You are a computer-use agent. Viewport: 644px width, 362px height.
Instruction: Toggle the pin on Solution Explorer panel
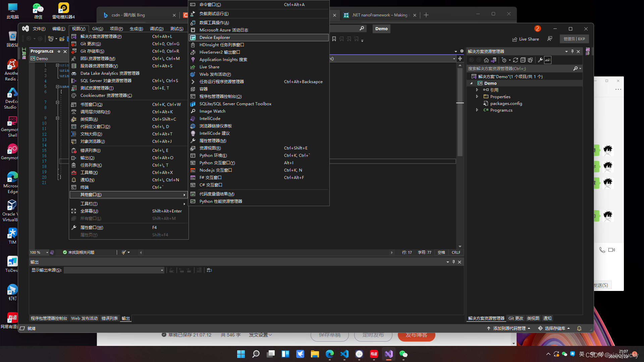click(x=572, y=51)
